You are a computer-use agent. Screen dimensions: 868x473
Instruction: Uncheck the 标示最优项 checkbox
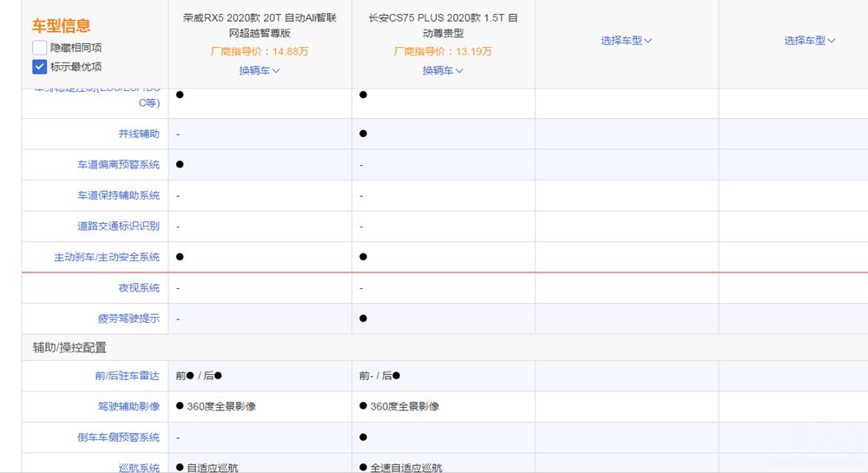point(40,67)
